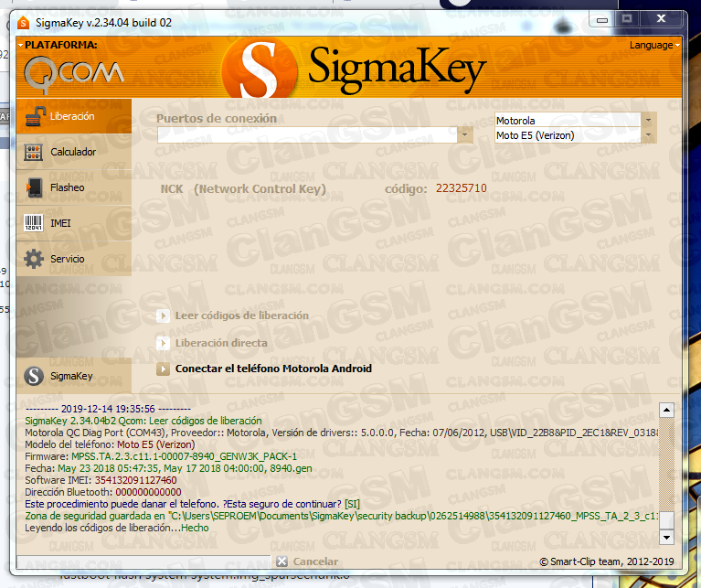
Task: Click Modelo del teléfono log line
Action: click(110, 444)
